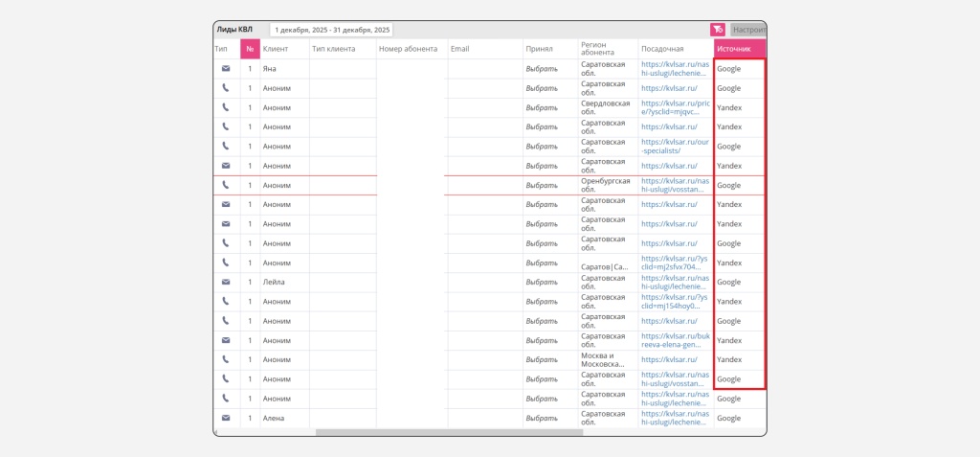Viewport: 980px width, 457px height.
Task: Open Выбрать in Саратов|Са row
Action: tap(542, 263)
